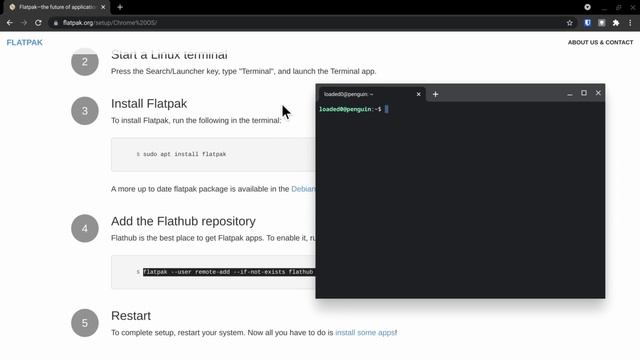Select the loaded0@penguin terminal tab
640x360 pixels.
[x=371, y=94]
